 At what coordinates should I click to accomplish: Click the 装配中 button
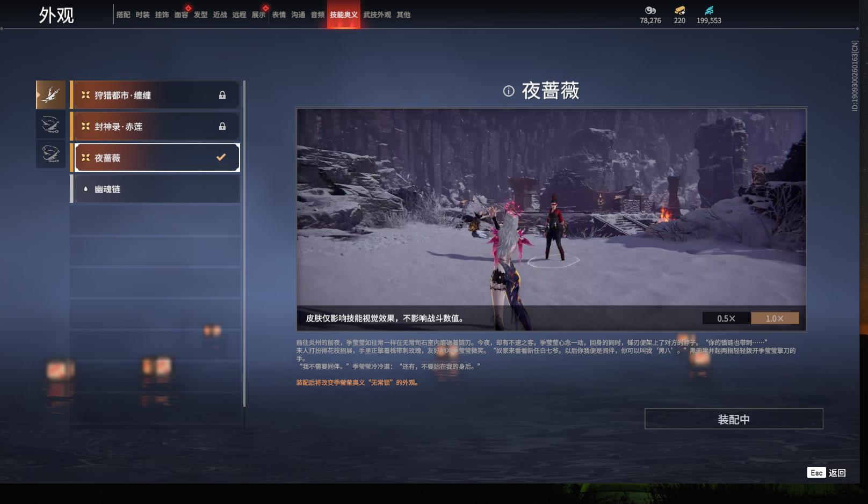pos(735,419)
